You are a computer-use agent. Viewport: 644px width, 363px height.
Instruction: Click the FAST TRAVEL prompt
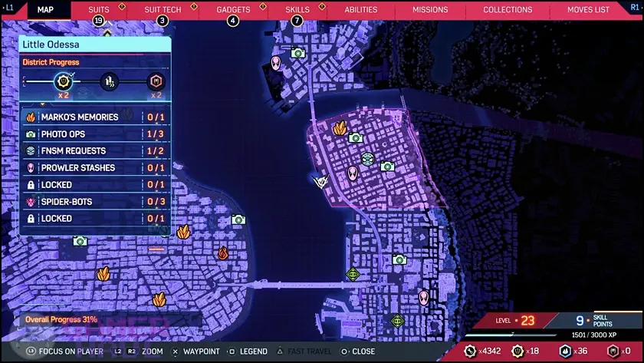(x=304, y=351)
